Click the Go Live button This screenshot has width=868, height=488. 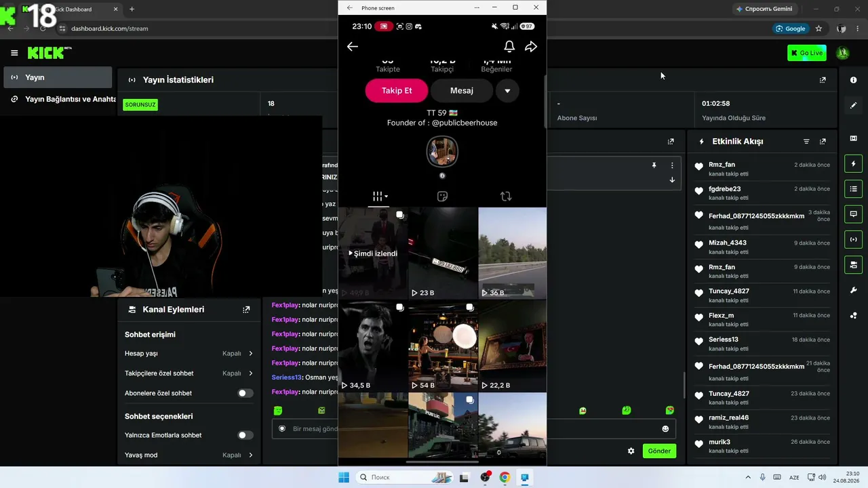pos(807,53)
